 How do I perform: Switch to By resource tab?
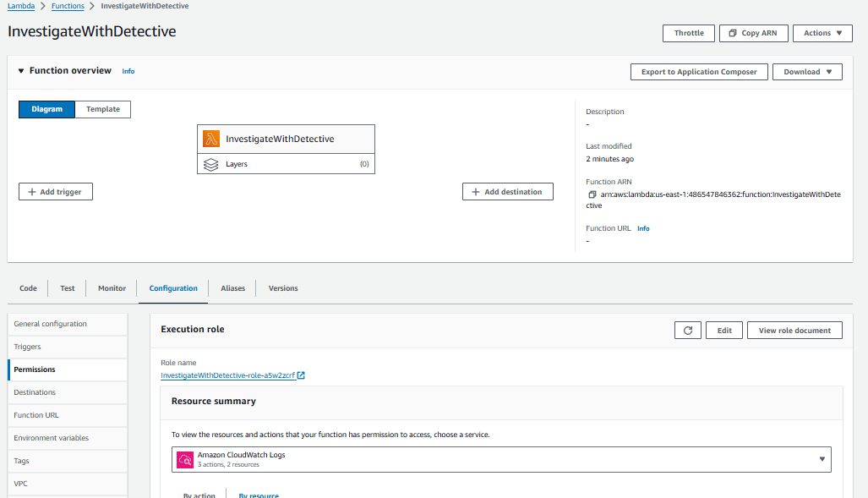[259, 495]
